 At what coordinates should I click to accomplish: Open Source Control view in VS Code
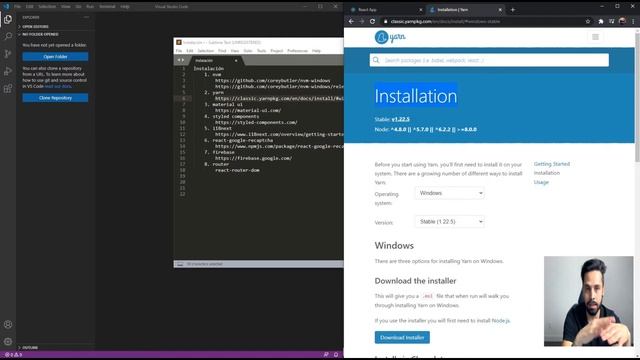pyautogui.click(x=8, y=53)
